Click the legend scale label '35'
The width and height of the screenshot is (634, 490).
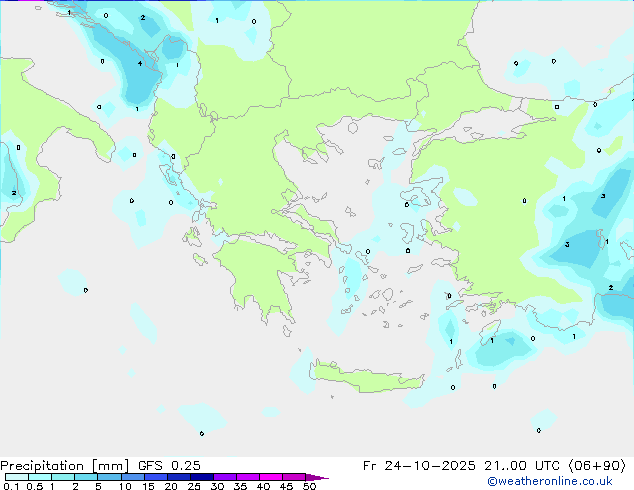click(x=240, y=486)
